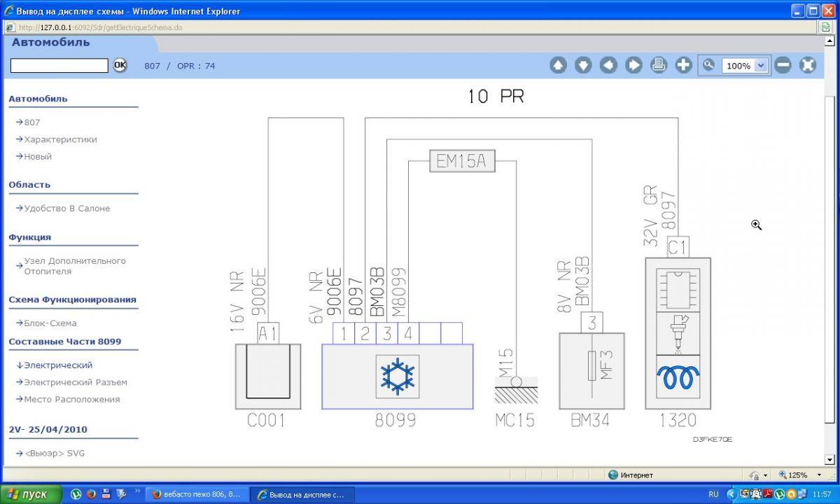Image resolution: width=840 pixels, height=504 pixels.
Task: Go to Место Расположения link
Action: point(71,399)
